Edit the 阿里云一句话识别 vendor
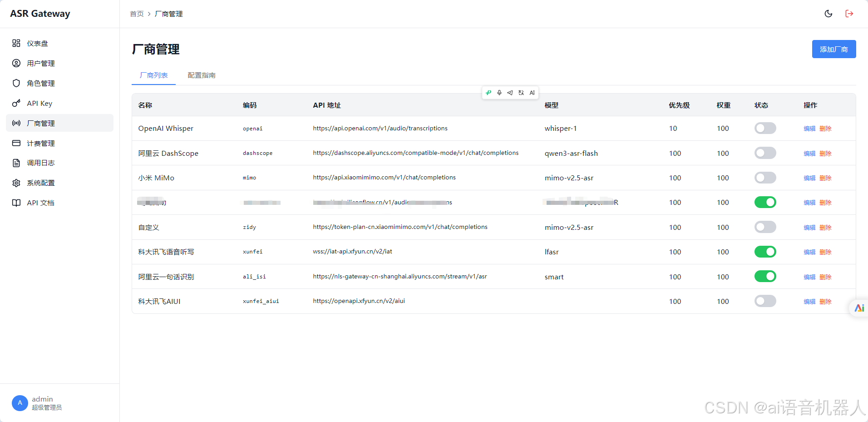Screen dimensions: 868x422 (809, 277)
